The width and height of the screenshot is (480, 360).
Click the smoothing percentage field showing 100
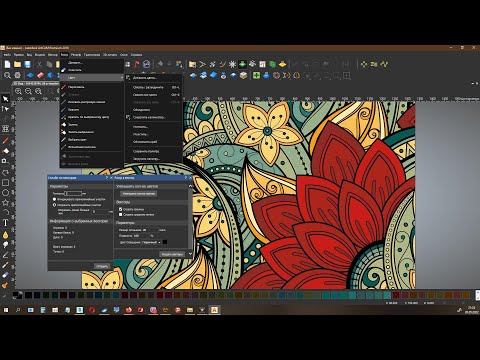tap(142, 236)
